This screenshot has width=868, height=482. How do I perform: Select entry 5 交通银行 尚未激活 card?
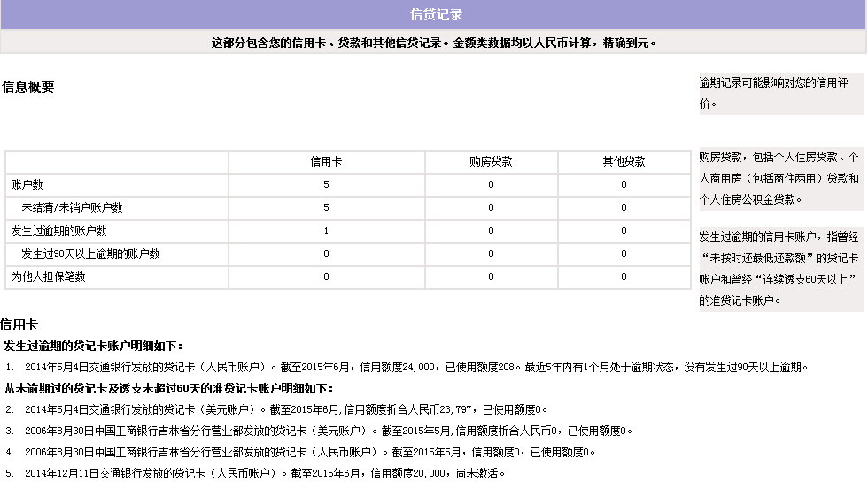tap(255, 473)
